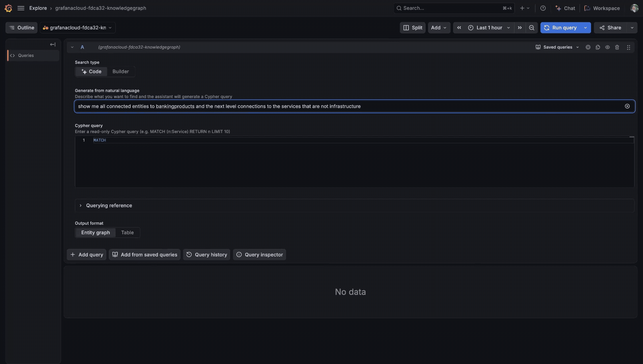643x364 pixels.
Task: Zoom out the time range
Action: tap(532, 28)
